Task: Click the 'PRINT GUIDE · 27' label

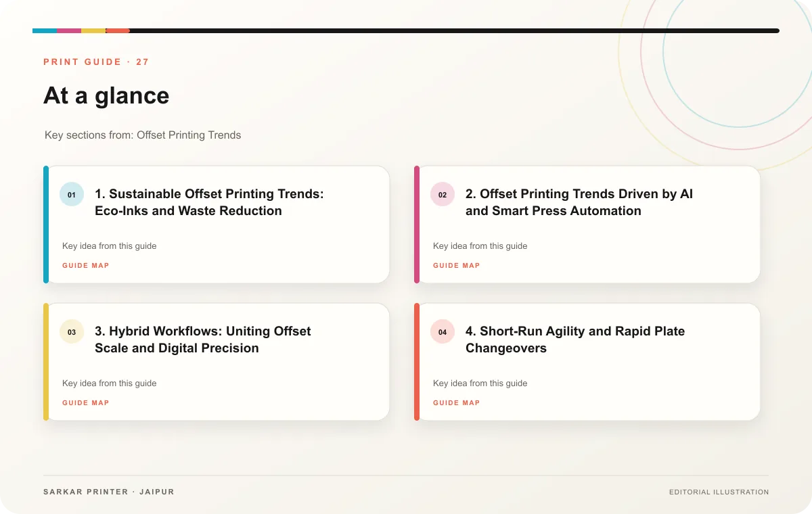Action: [96, 62]
